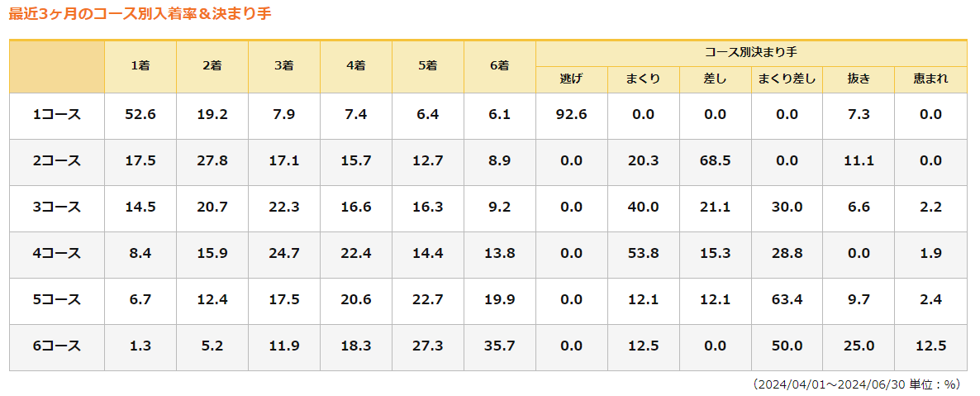Click the 差し column header
The height and width of the screenshot is (396, 980).
[x=715, y=79]
